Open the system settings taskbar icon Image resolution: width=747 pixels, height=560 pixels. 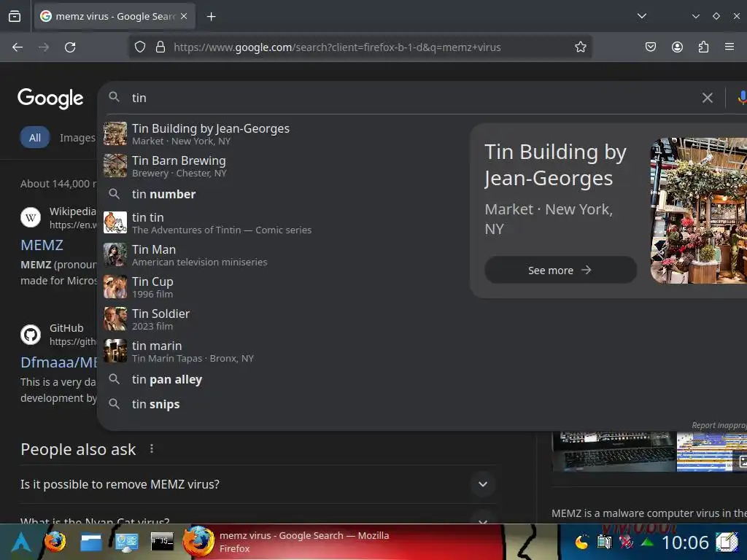(127, 542)
